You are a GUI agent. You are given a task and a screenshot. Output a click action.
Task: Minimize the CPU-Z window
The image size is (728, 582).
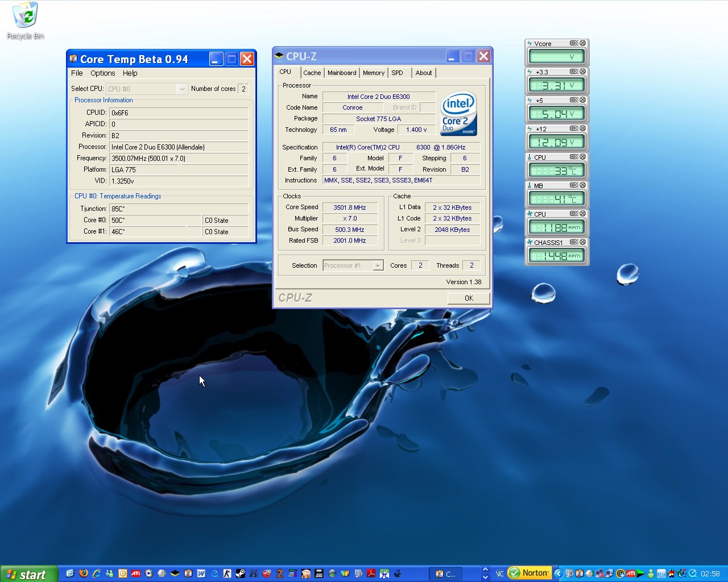(x=453, y=56)
